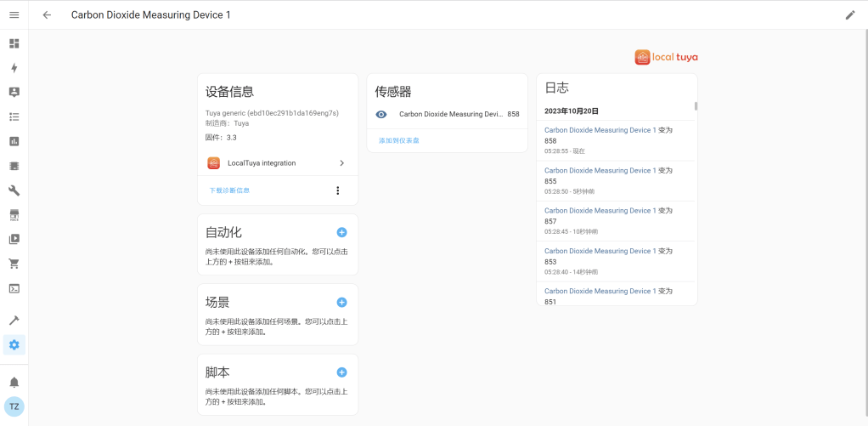Open the sidebar hamburger menu
This screenshot has height=426, width=868.
tap(14, 14)
